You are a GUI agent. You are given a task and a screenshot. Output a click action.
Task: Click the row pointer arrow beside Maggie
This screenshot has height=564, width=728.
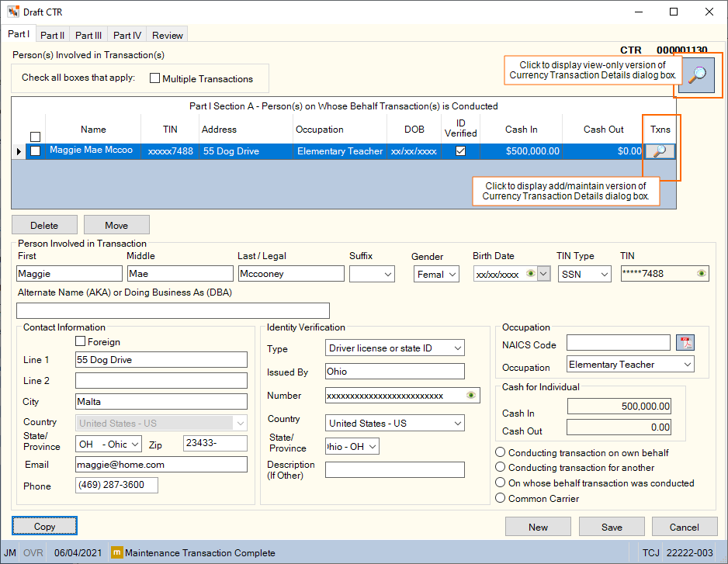click(19, 151)
